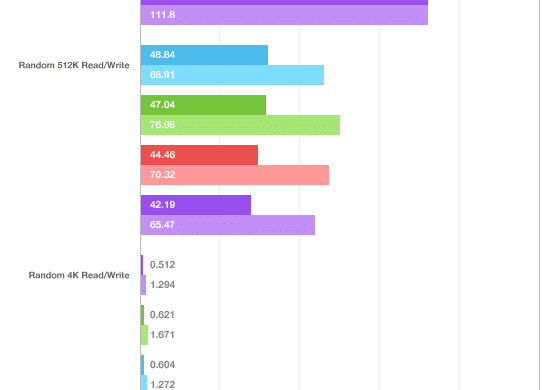
Task: Select the 0.604 blue bar value
Action: click(162, 365)
